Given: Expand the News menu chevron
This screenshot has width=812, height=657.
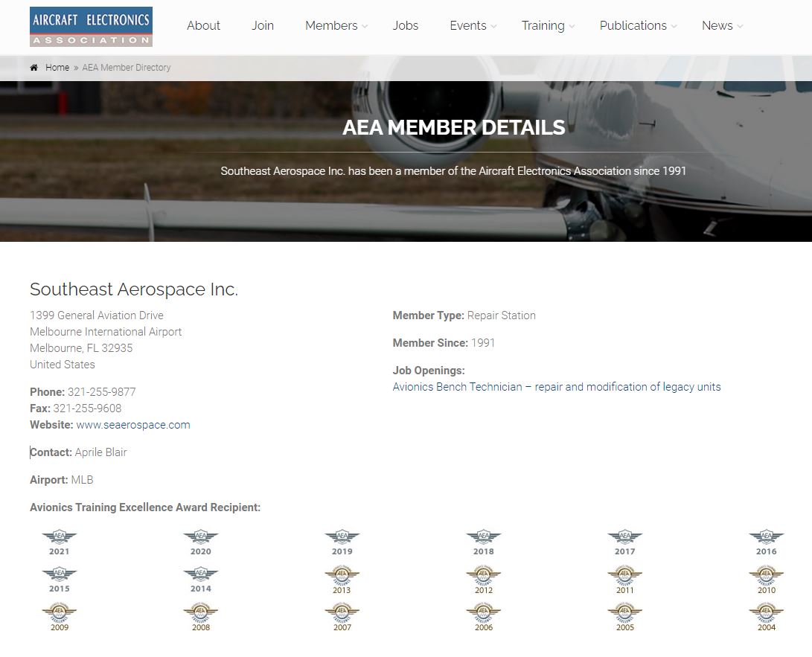Looking at the screenshot, I should point(740,26).
